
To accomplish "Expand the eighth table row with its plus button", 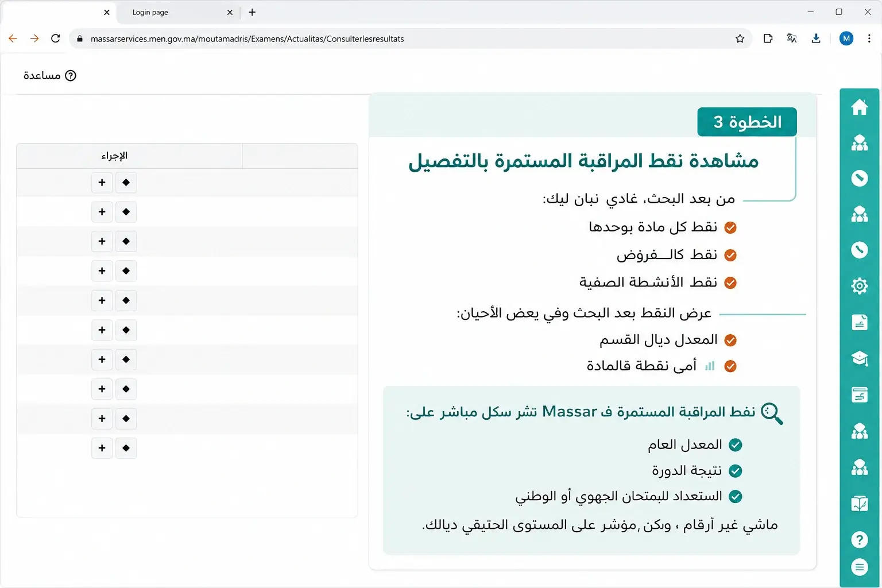I will [x=102, y=389].
